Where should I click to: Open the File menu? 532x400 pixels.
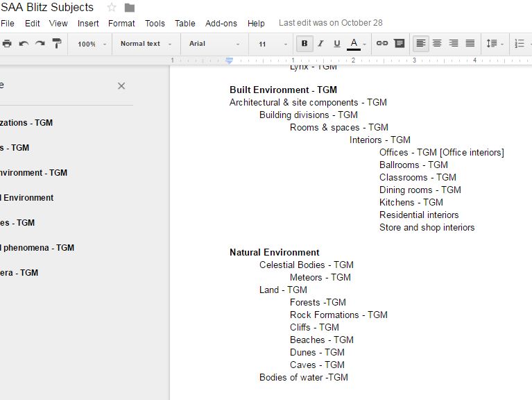[x=8, y=24]
